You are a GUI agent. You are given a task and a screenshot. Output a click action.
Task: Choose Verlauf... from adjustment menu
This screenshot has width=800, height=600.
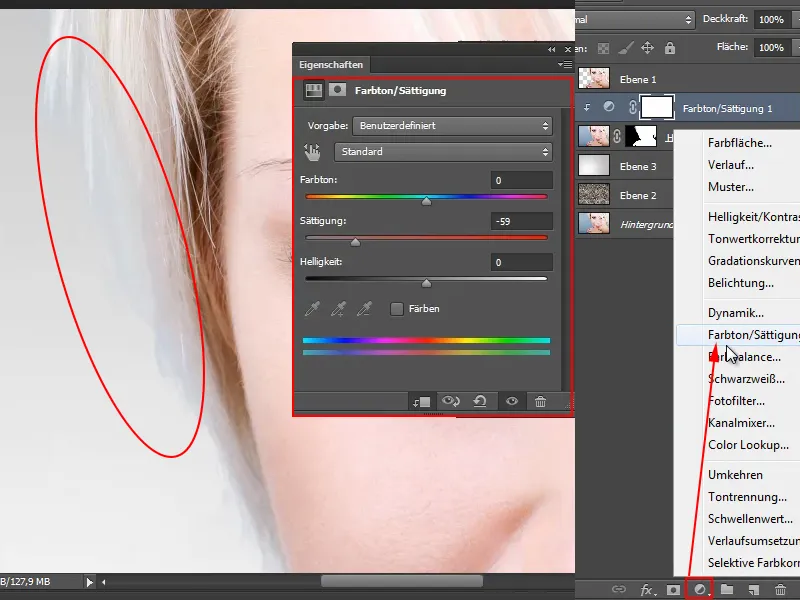click(x=731, y=165)
